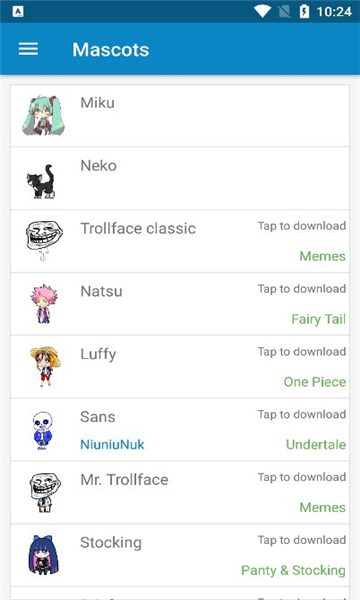
Task: Select the Panty & Stocking category label
Action: point(293,570)
